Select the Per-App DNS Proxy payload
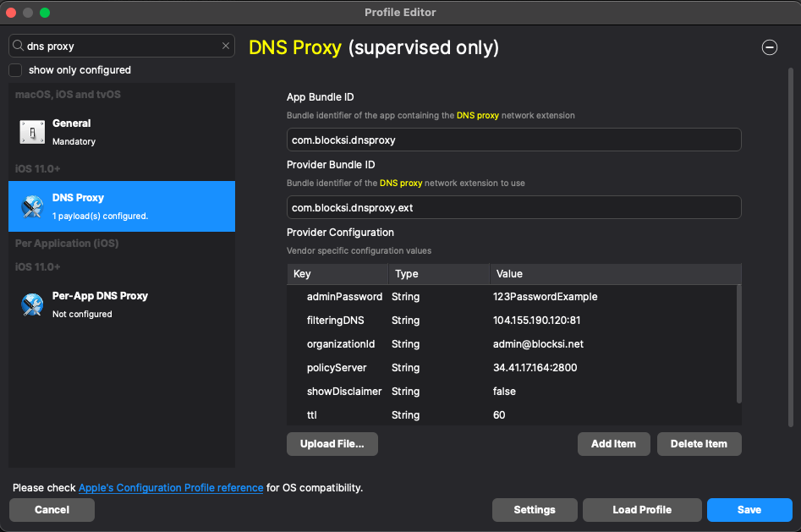The width and height of the screenshot is (801, 532). 122,304
